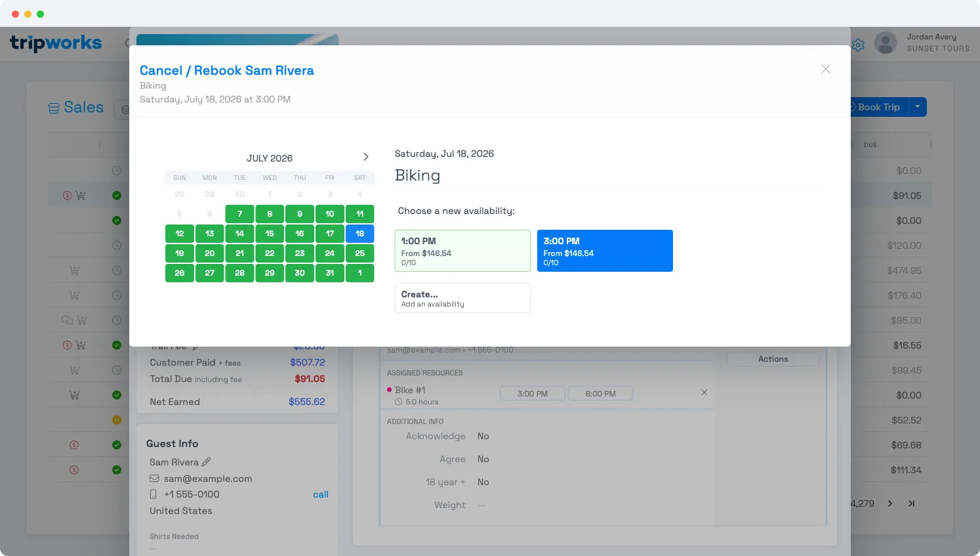
Task: Choose July 10 in the calendar
Action: [330, 214]
